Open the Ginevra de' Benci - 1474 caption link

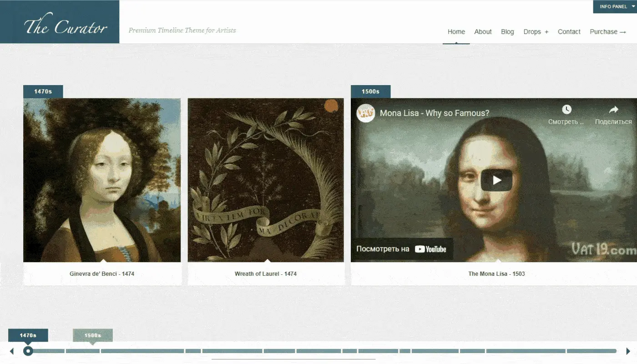click(101, 273)
